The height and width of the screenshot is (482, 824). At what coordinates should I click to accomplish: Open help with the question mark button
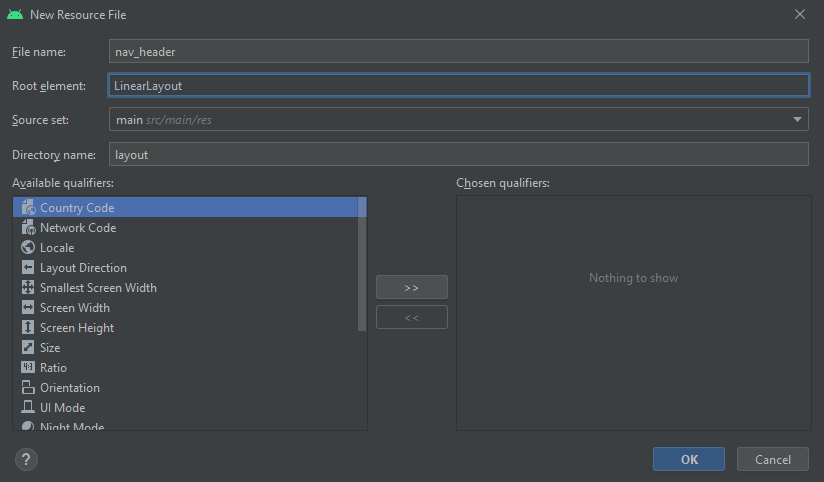coord(26,459)
